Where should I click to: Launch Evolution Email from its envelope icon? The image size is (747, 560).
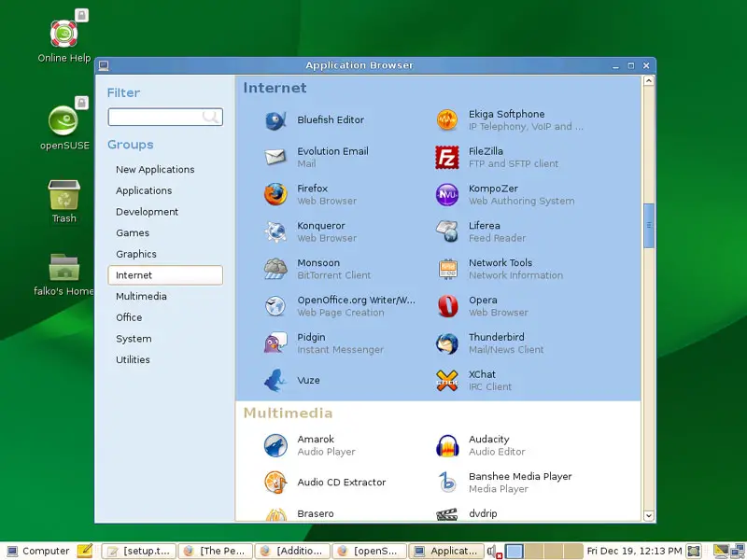tap(275, 157)
